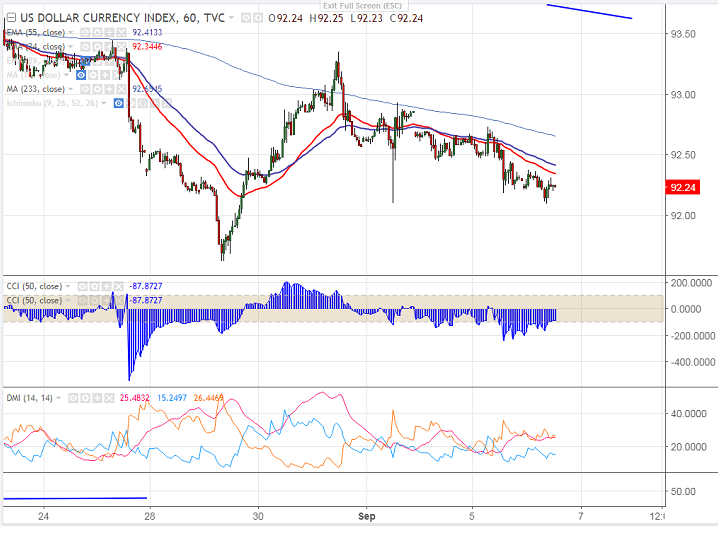Click the pink DMI value 25.4832
Image resolution: width=725 pixels, height=543 pixels.
135,398
